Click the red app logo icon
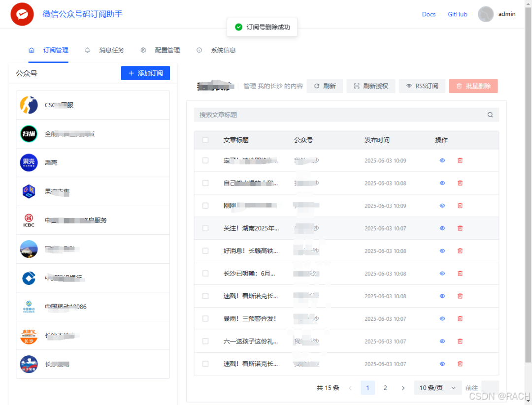This screenshot has width=532, height=405. (22, 14)
